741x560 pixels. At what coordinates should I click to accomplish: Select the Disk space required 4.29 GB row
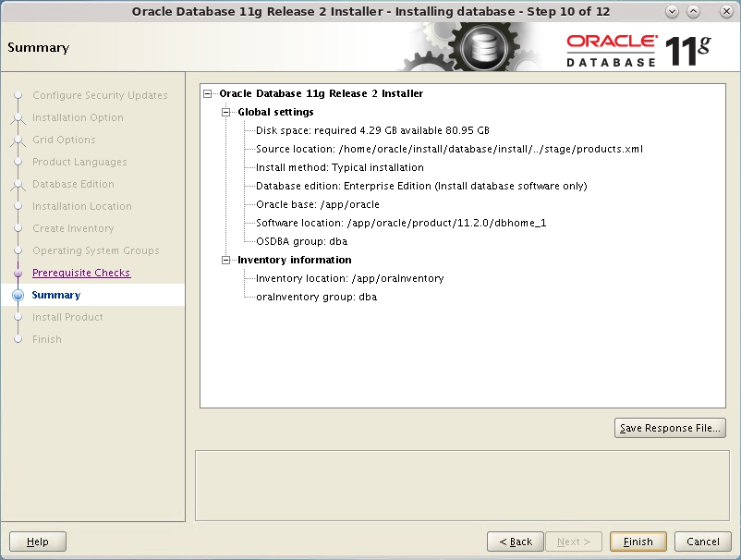pyautogui.click(x=372, y=130)
